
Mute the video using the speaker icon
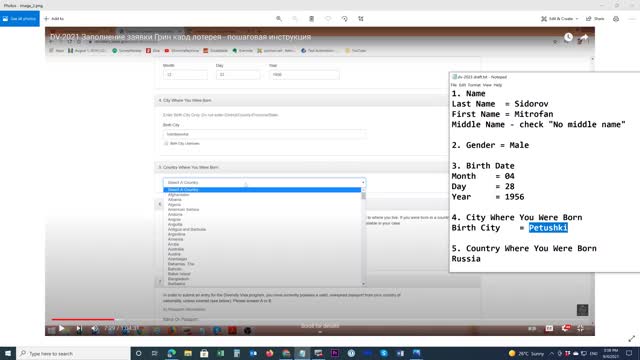[x=95, y=329]
